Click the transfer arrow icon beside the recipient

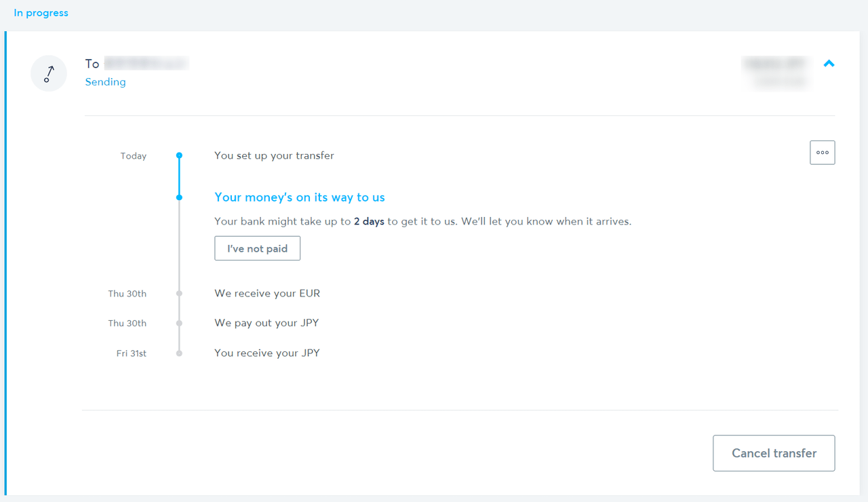click(49, 73)
